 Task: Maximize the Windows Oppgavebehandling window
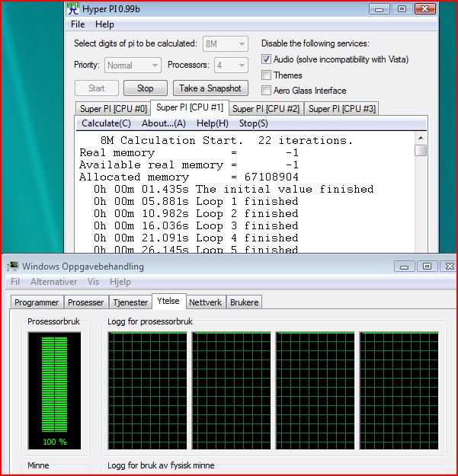[427, 267]
